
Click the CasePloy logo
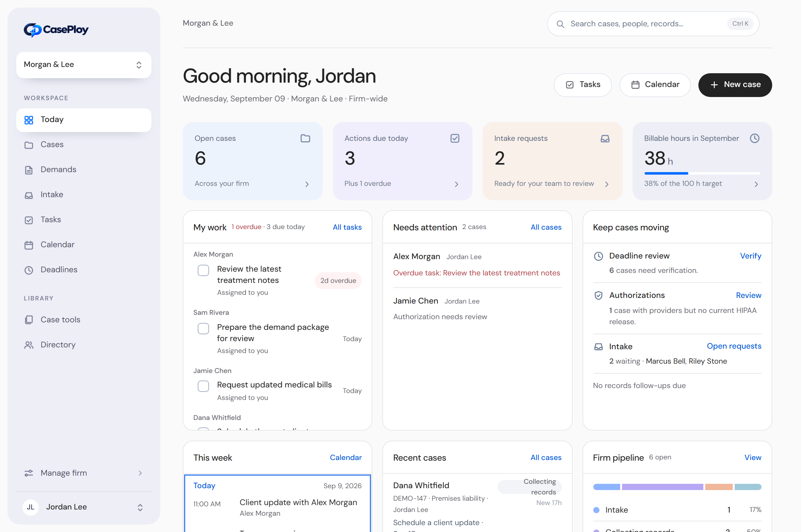tap(56, 30)
